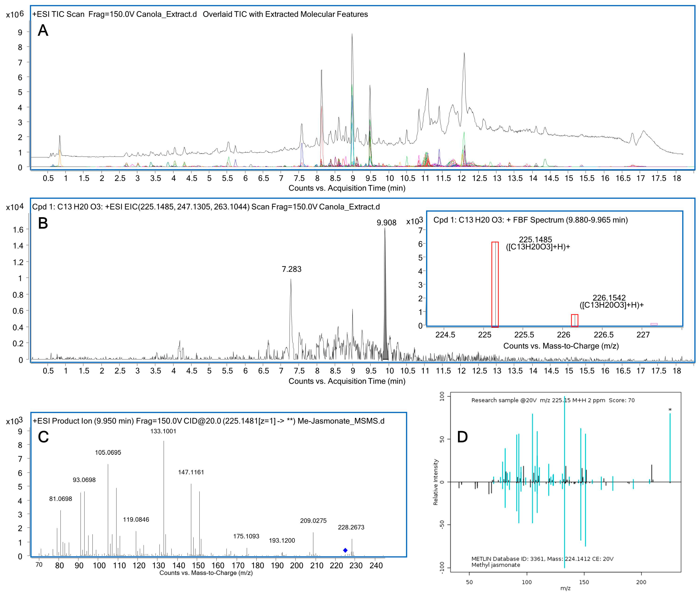Click the 147.1161 fragment label
This screenshot has height=595, width=700.
pos(191,472)
